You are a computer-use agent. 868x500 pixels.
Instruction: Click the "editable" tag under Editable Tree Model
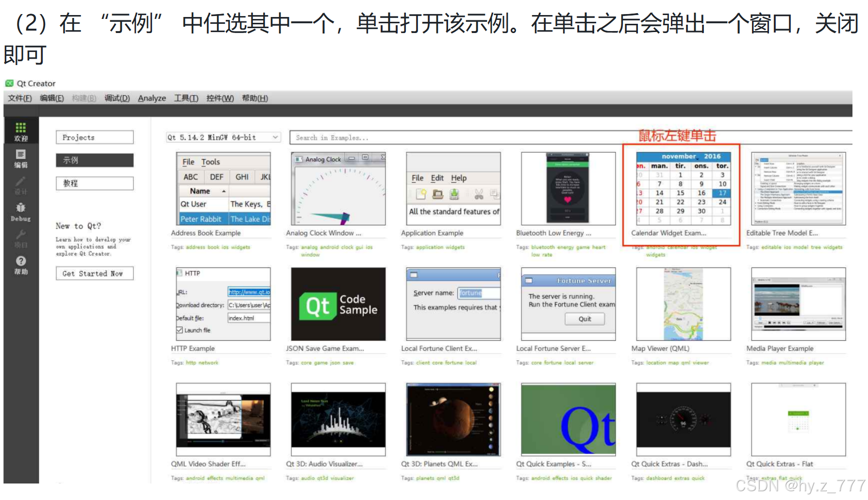pyautogui.click(x=771, y=247)
